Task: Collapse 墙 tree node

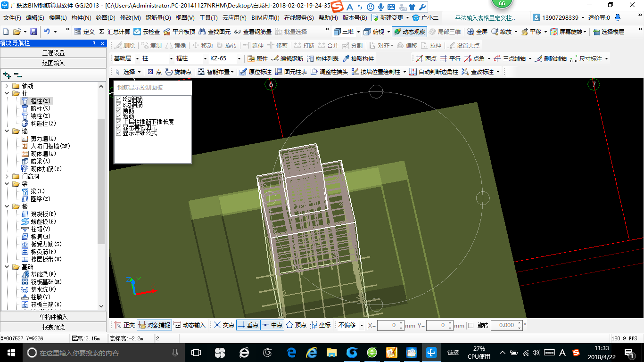Action: tap(7, 131)
